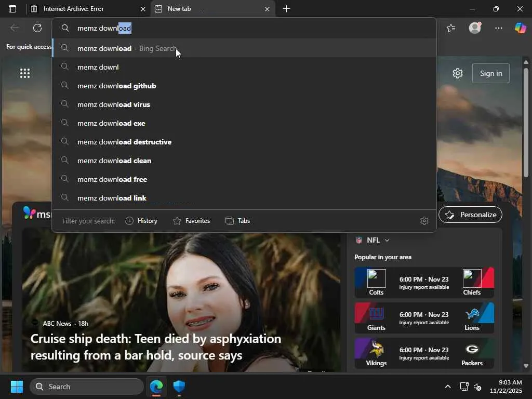
Task: Open the Favorites star toolbar icon
Action: click(x=451, y=28)
